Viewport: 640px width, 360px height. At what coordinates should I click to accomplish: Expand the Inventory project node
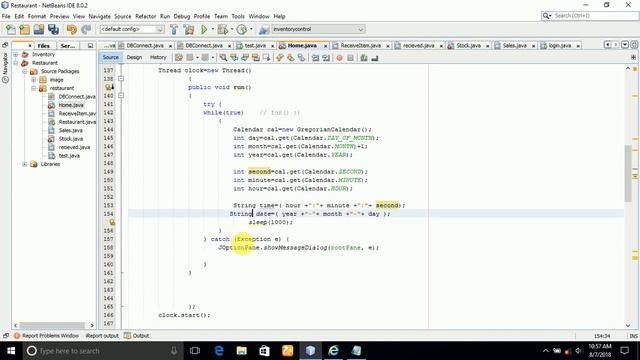click(16, 54)
